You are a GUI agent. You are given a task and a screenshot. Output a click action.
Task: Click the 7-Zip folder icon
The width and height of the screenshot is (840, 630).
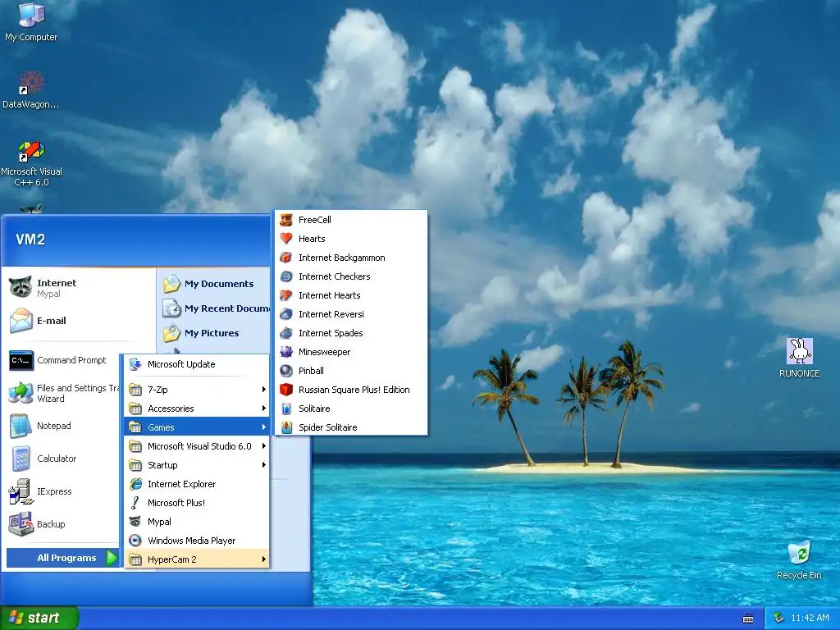tap(135, 390)
